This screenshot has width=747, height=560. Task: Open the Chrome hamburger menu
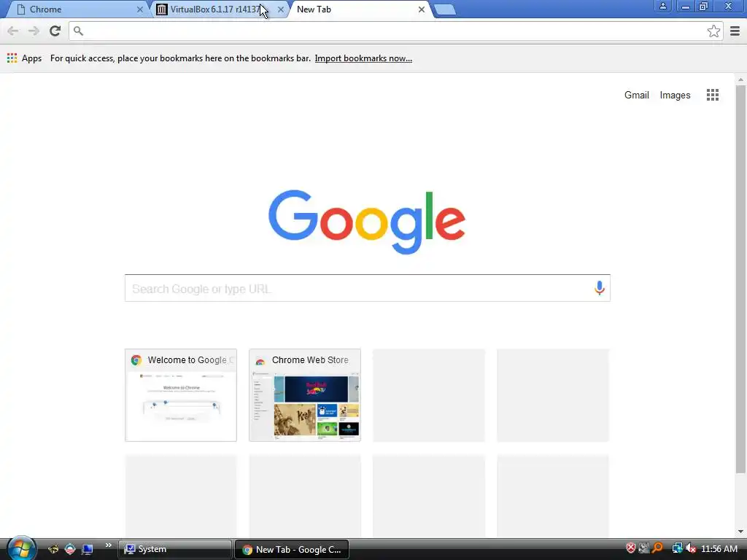coord(735,31)
